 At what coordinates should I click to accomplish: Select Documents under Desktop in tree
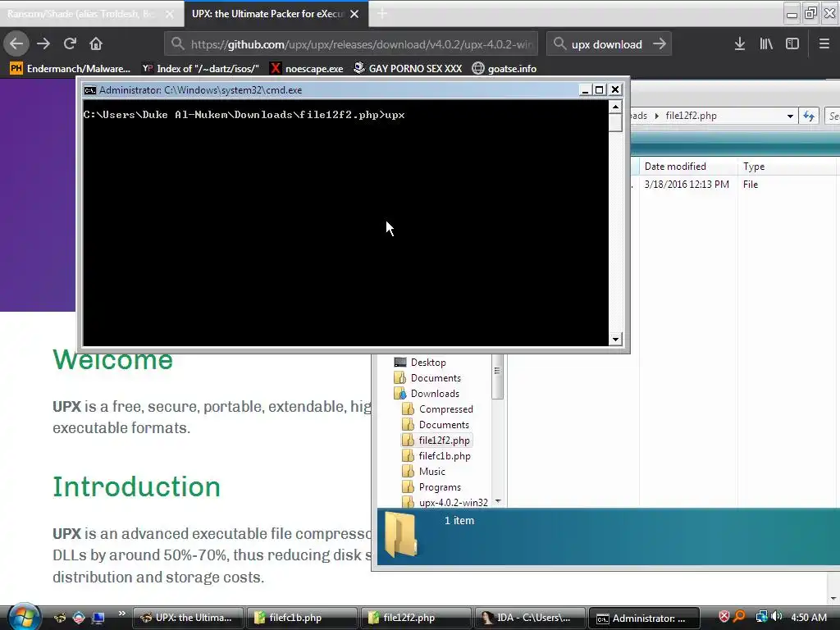pyautogui.click(x=427, y=378)
